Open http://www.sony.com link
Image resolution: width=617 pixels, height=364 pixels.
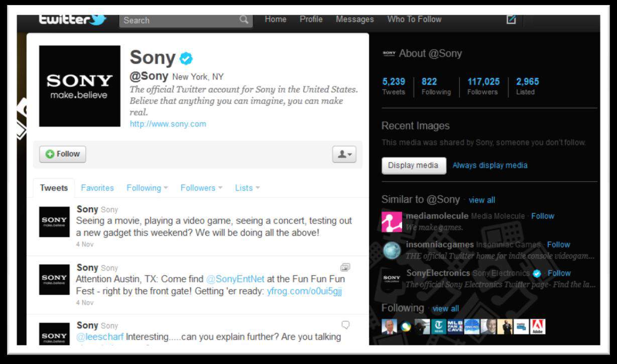(x=168, y=124)
